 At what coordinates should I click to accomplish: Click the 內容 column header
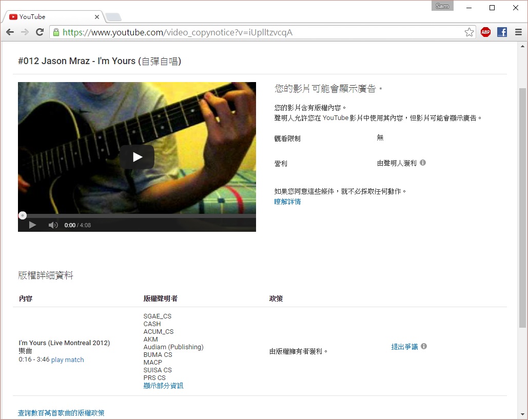pos(26,298)
